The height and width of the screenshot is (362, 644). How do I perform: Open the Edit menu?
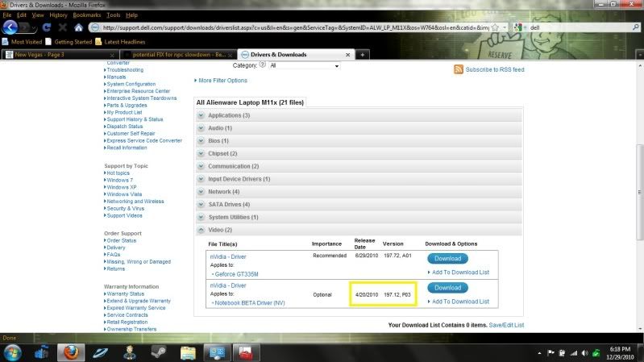point(21,15)
